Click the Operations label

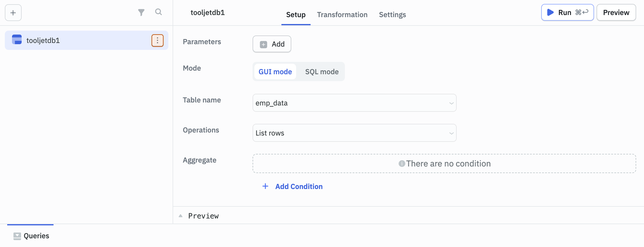(x=201, y=130)
